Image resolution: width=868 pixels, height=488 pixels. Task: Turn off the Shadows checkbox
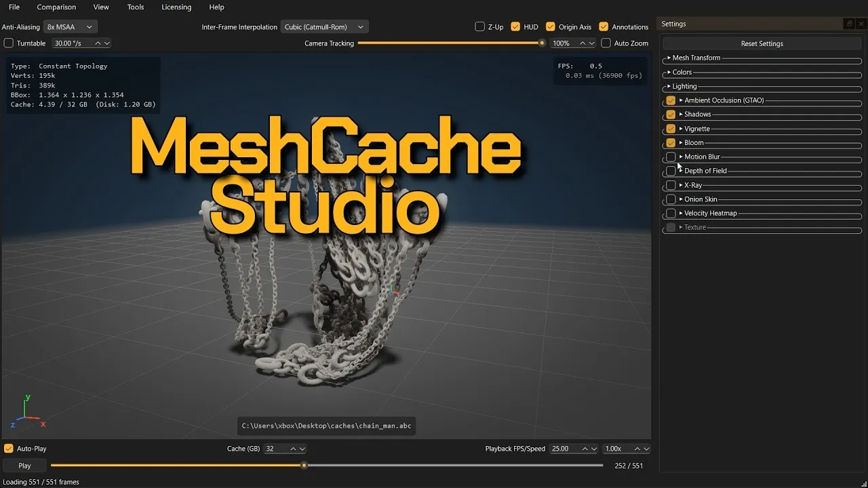coord(671,115)
